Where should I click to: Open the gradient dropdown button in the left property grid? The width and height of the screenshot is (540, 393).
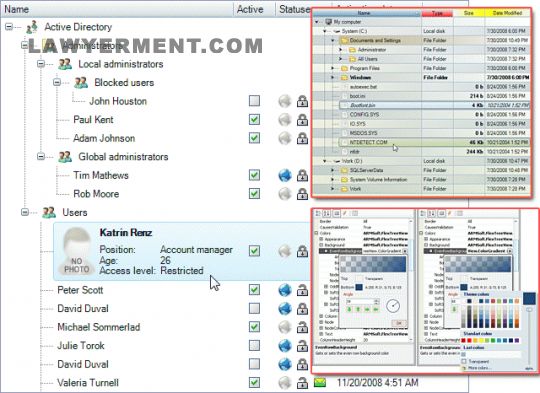[405, 251]
